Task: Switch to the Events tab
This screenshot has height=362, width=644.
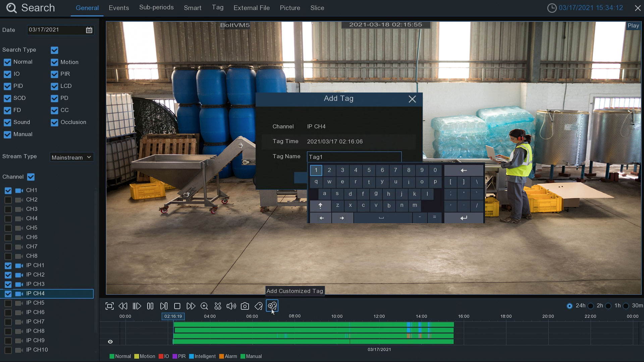Action: [119, 8]
